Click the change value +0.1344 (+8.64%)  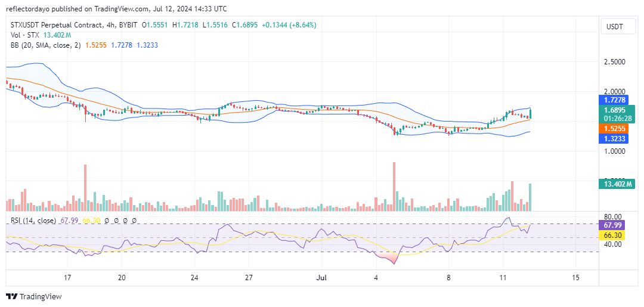tap(289, 25)
